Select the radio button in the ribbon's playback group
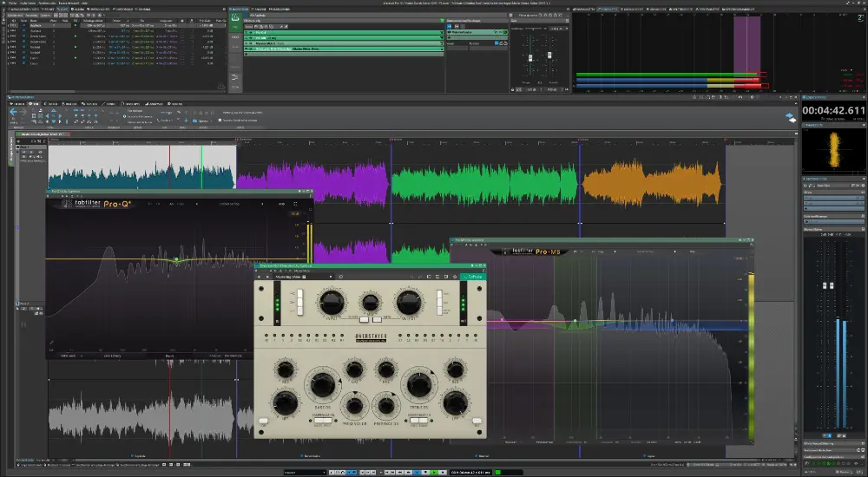Screen dimensions: 868x477 click(124, 116)
